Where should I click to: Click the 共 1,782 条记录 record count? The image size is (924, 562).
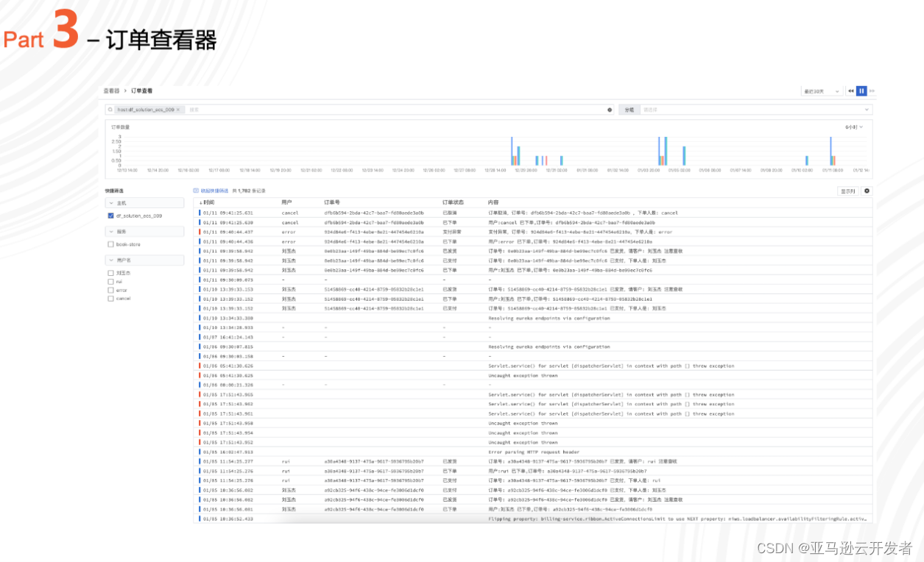(249, 191)
